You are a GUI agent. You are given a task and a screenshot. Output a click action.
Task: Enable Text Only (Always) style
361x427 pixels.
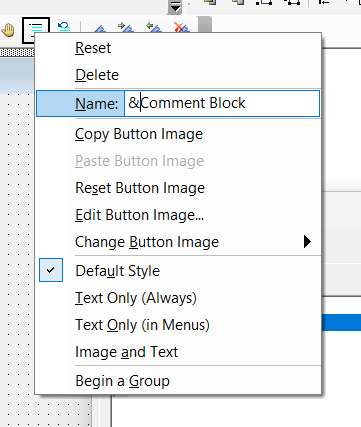[178, 298]
